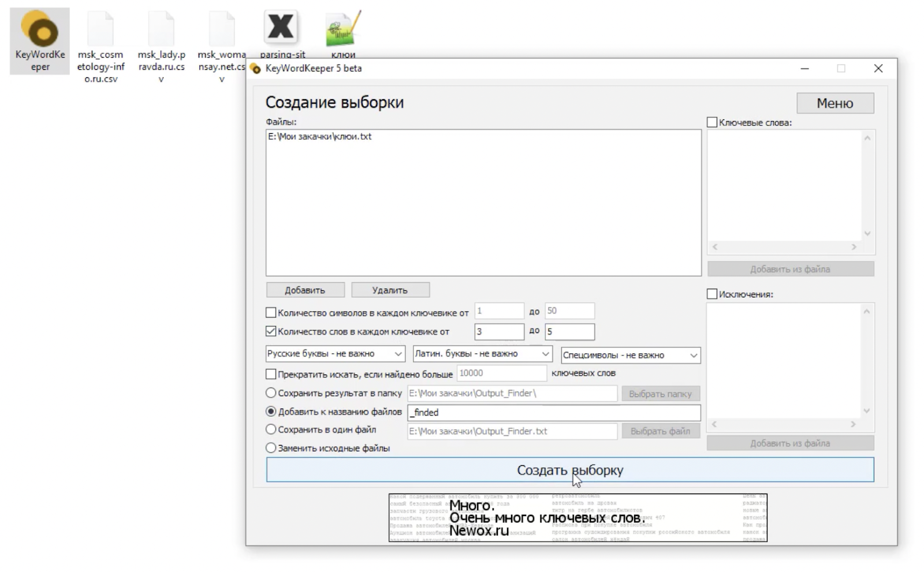Click the Создать выборку button
The width and height of the screenshot is (924, 572).
pyautogui.click(x=570, y=470)
